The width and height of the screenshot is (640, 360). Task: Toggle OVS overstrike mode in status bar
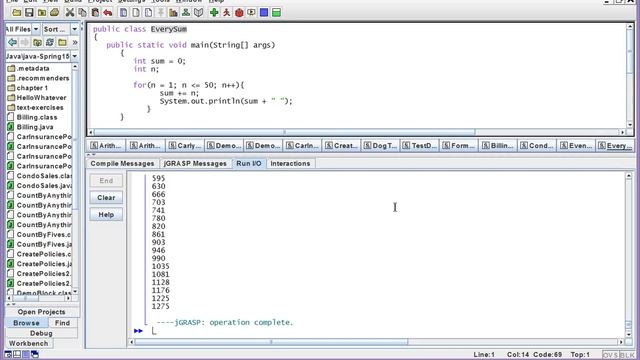pyautogui.click(x=610, y=355)
